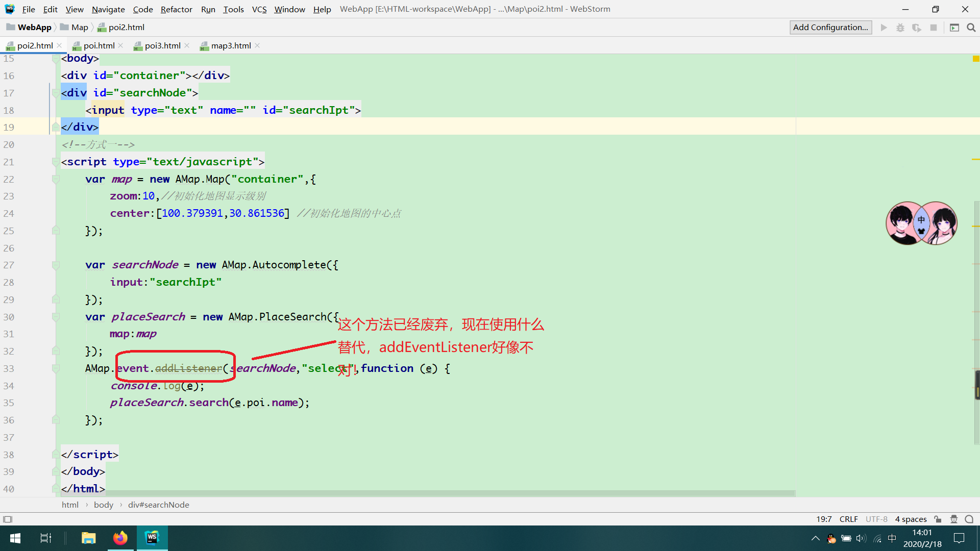Click the tool windows toggle icon in status bar
Image resolution: width=980 pixels, height=551 pixels.
pyautogui.click(x=8, y=519)
